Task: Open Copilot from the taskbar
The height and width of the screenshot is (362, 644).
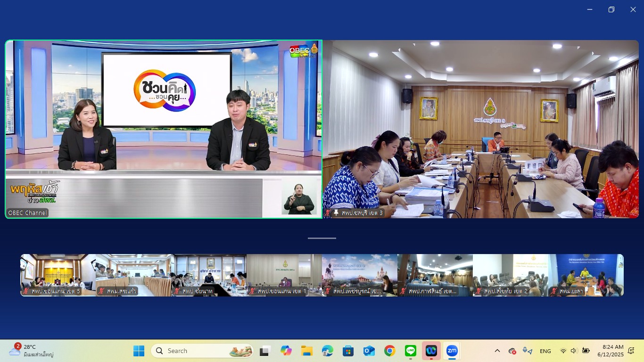Action: coord(286,351)
